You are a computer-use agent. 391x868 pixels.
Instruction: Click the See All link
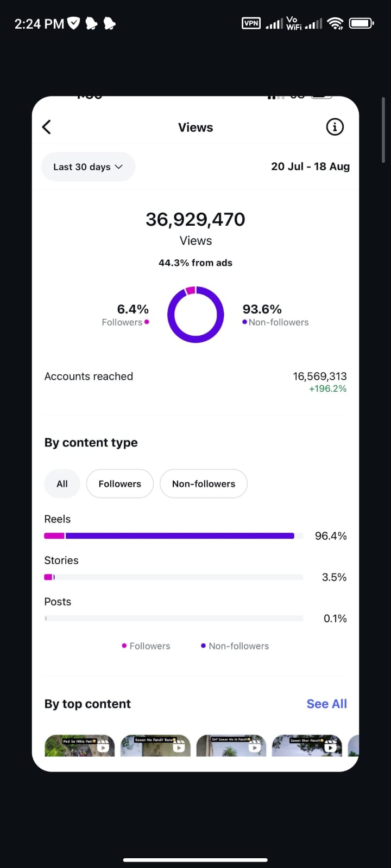326,704
